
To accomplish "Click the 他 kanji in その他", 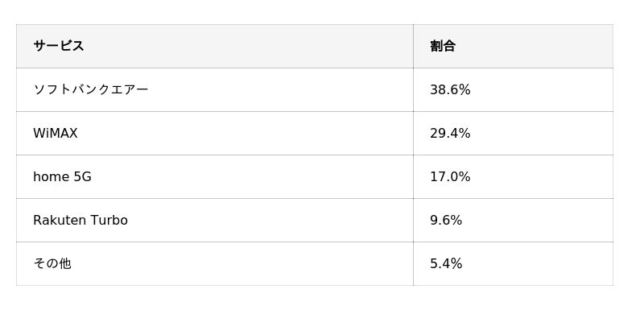I will tap(65, 263).
